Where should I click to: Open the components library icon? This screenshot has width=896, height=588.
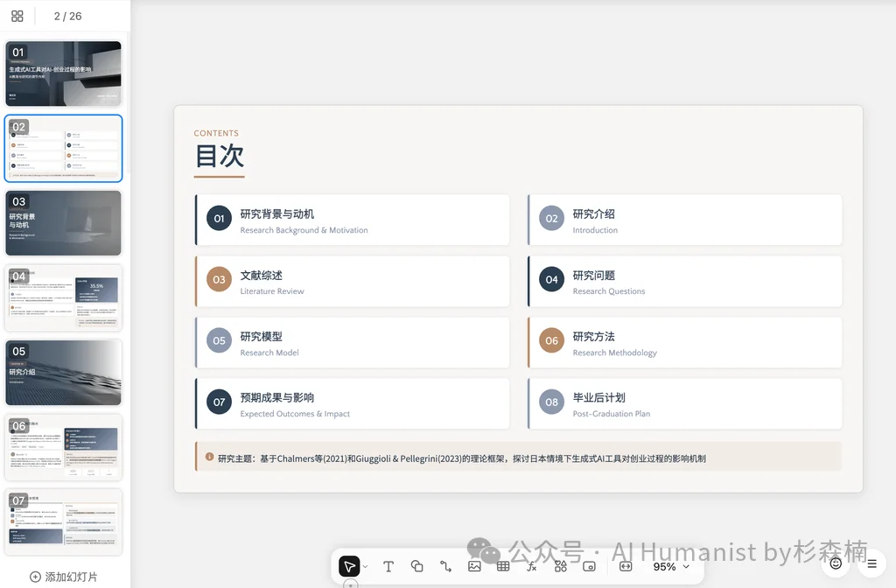[560, 566]
